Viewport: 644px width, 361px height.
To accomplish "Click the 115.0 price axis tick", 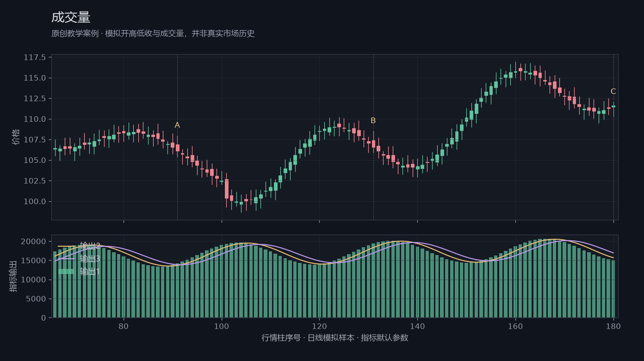I will point(35,78).
